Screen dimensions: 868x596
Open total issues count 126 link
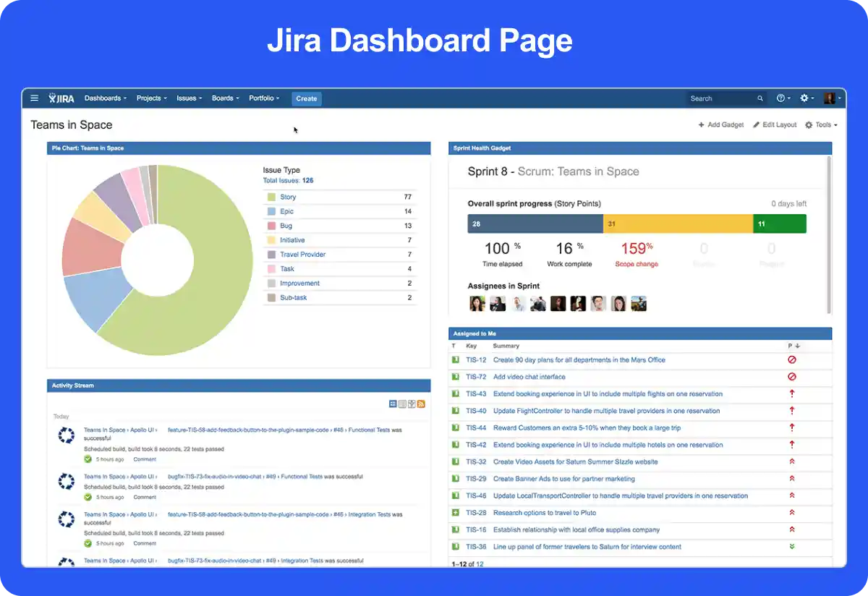click(307, 180)
